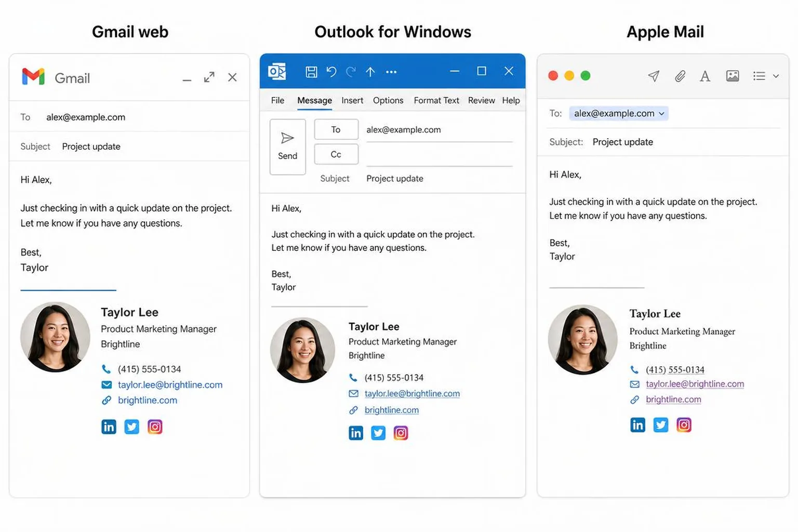
Task: Click the envelope icon in Outlook signature
Action: pos(353,394)
